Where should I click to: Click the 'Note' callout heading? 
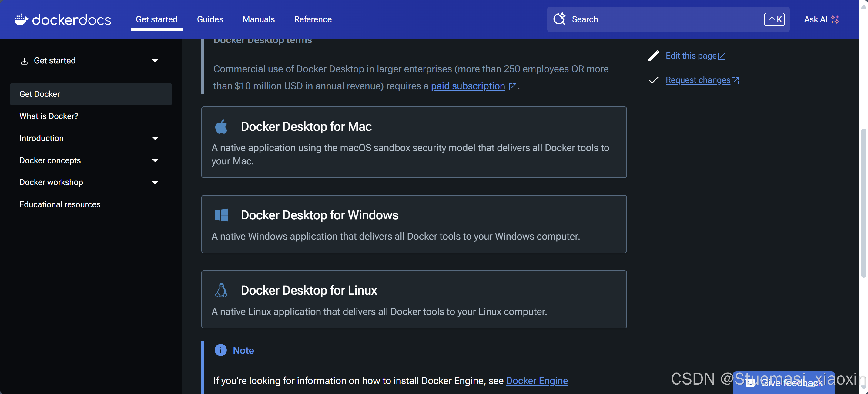[x=243, y=350]
